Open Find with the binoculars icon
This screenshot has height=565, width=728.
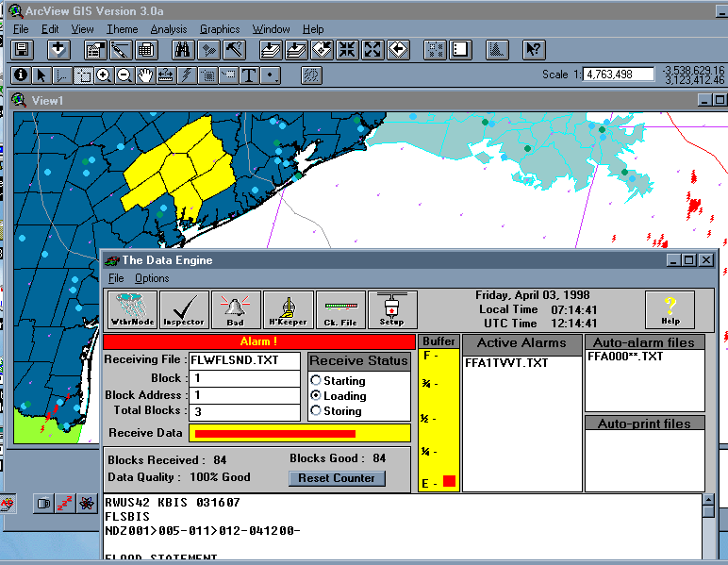183,50
